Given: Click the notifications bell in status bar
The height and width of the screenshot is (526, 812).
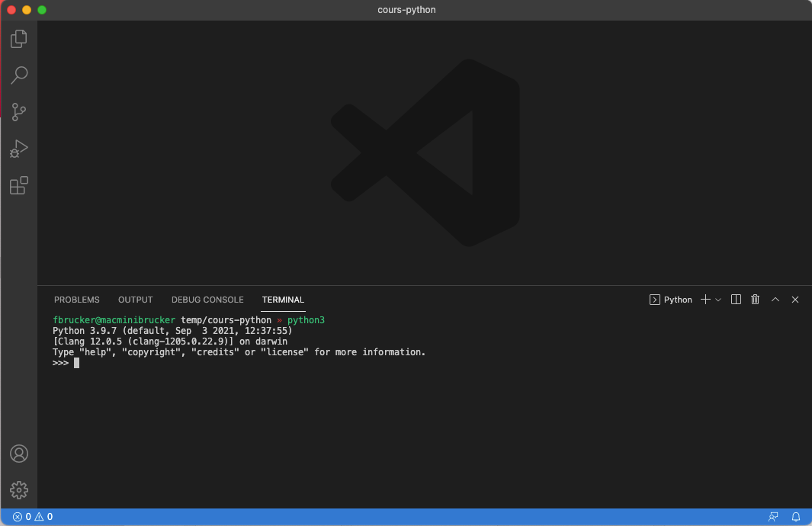Looking at the screenshot, I should (796, 517).
